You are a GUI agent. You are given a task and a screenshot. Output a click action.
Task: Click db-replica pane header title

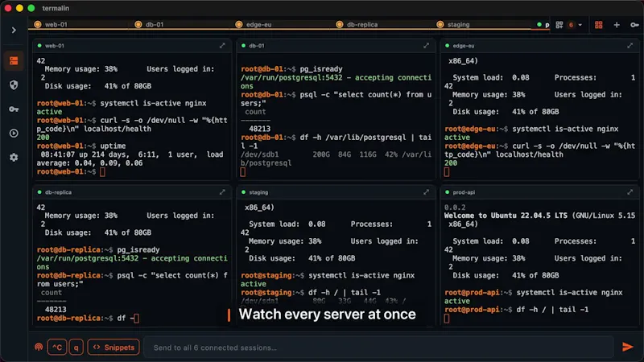pos(58,192)
